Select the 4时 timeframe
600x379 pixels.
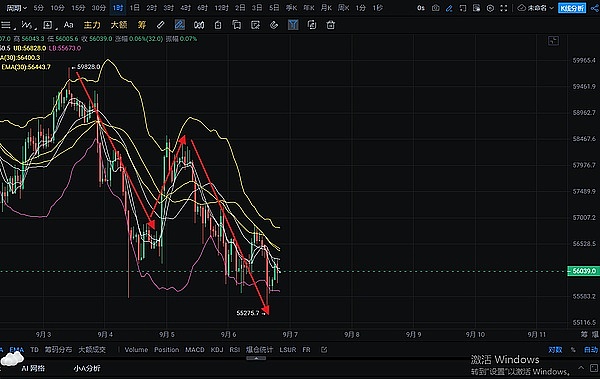coord(185,8)
